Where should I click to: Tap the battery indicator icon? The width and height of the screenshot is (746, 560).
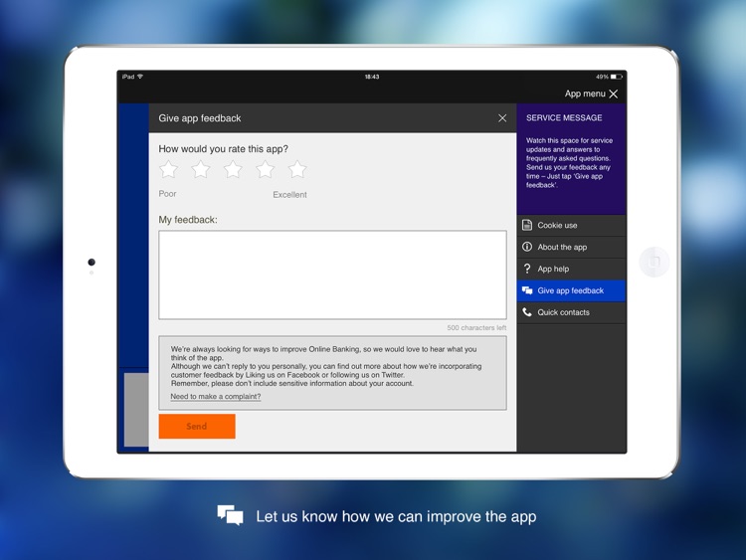[x=617, y=77]
